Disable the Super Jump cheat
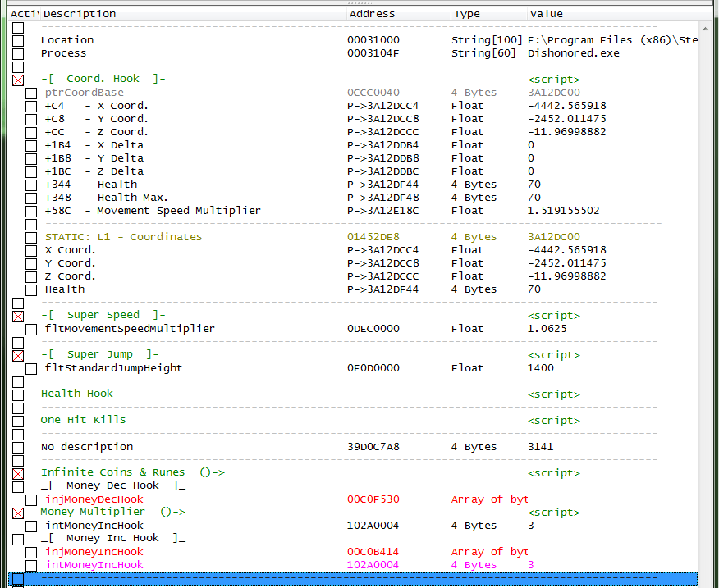The height and width of the screenshot is (588, 719). tap(19, 355)
